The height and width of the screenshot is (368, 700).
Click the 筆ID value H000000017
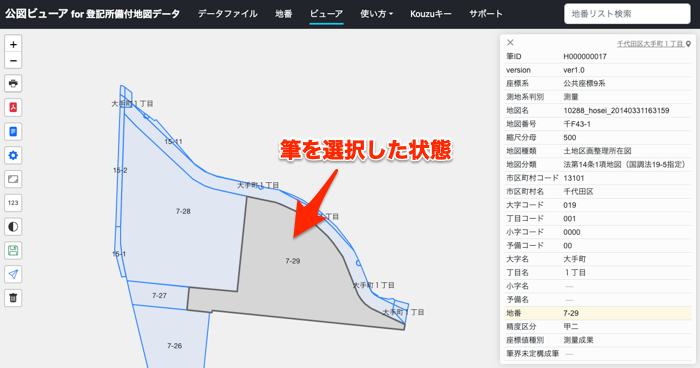click(585, 57)
